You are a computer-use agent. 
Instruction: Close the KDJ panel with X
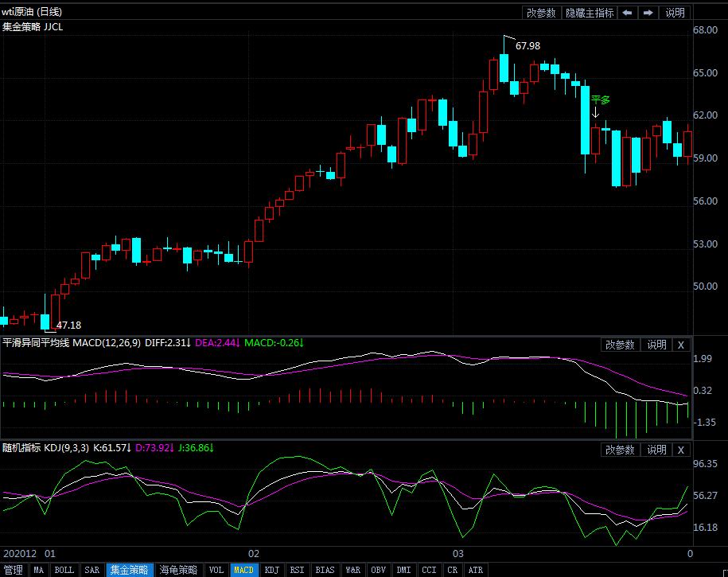click(680, 450)
